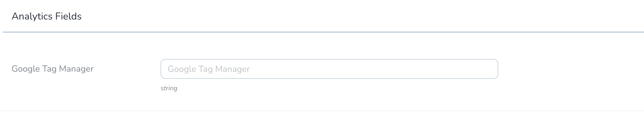The height and width of the screenshot is (118, 644).
Task: Click the italic helper text under the input
Action: 169,88
